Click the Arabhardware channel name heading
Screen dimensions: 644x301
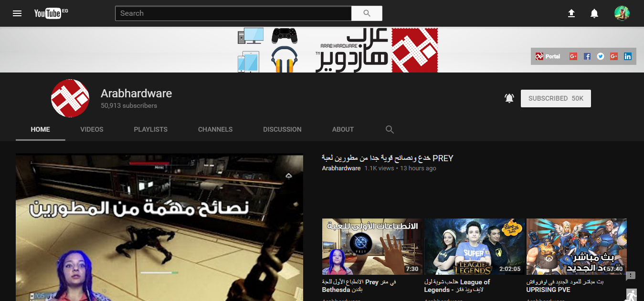pyautogui.click(x=136, y=93)
